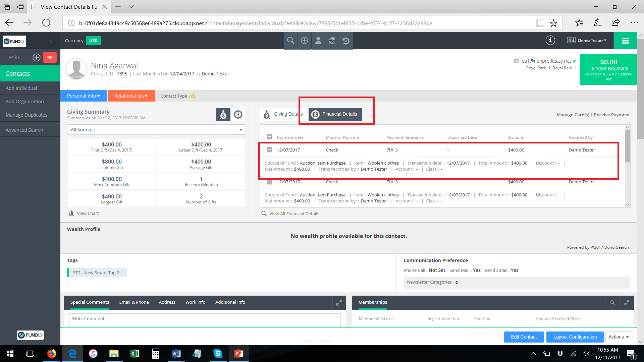644x362 pixels.
Task: Click the Contact Type thumbs-up icon
Action: 192,96
